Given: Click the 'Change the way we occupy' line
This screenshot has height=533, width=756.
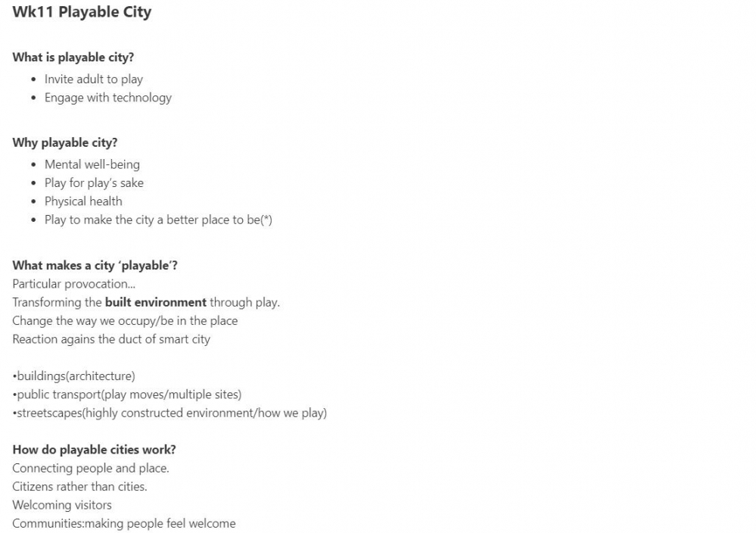Looking at the screenshot, I should click(125, 320).
